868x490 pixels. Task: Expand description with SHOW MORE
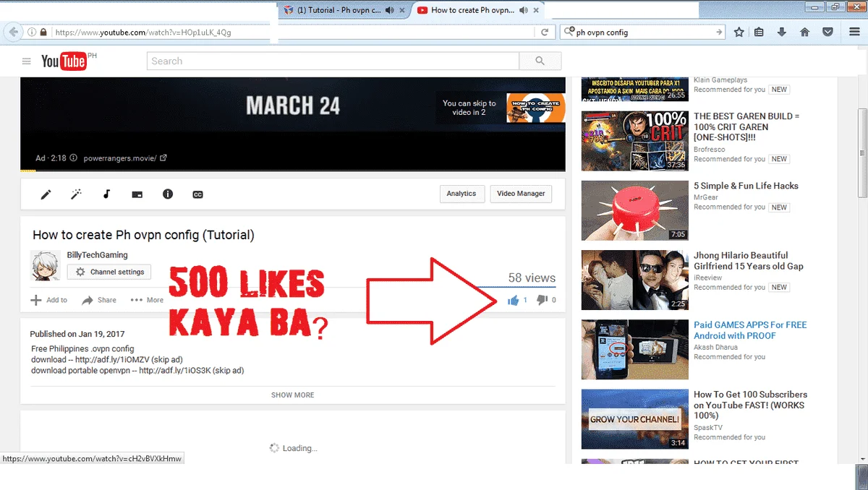pos(293,395)
